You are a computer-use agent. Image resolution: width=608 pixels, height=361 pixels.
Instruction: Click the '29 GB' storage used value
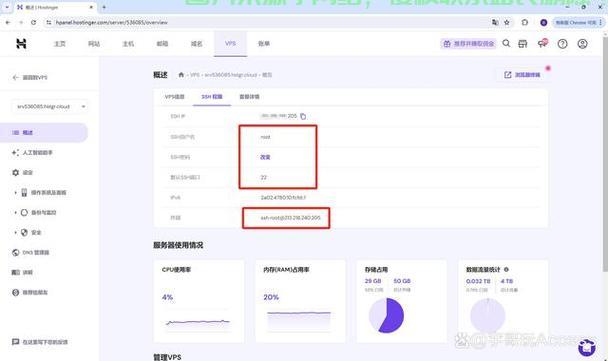click(x=373, y=281)
